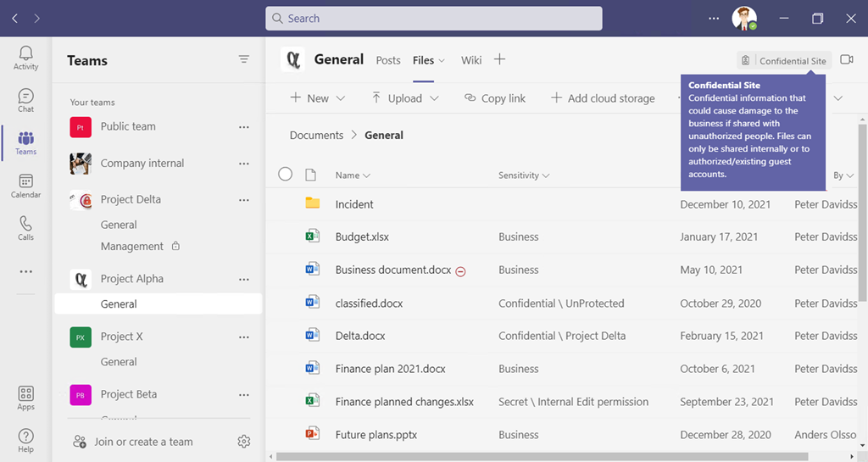Screen dimensions: 868x462
Task: Click the filter teams icon
Action: [244, 59]
